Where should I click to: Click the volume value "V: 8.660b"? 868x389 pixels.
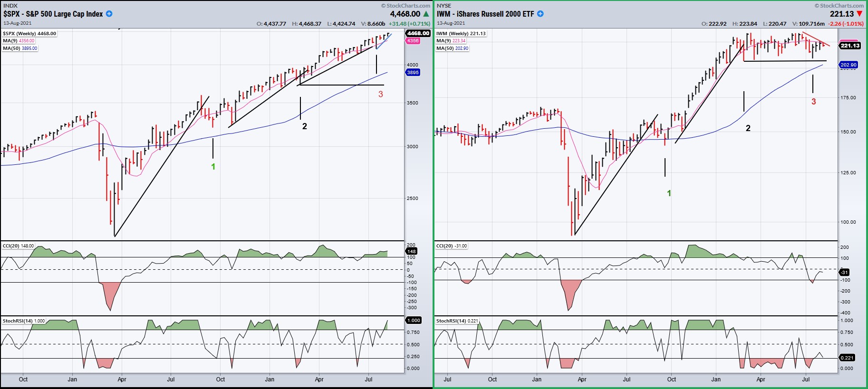point(373,24)
